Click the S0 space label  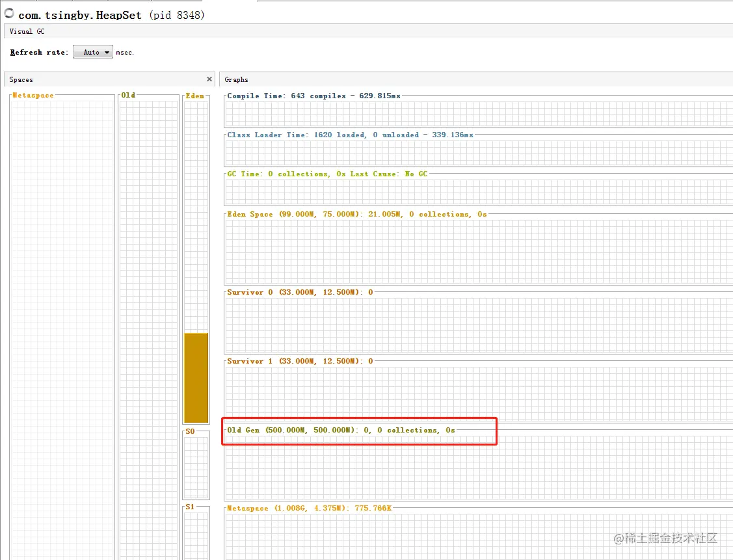tap(190, 431)
